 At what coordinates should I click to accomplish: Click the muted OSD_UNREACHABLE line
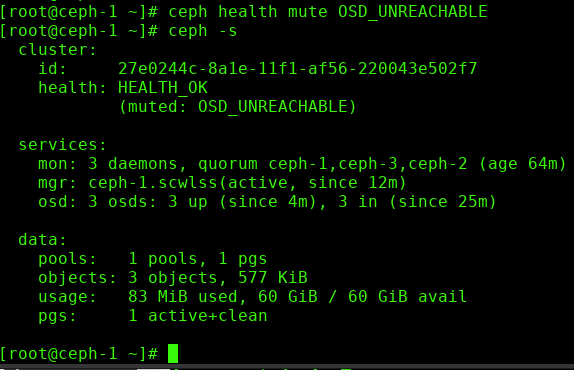tap(238, 107)
